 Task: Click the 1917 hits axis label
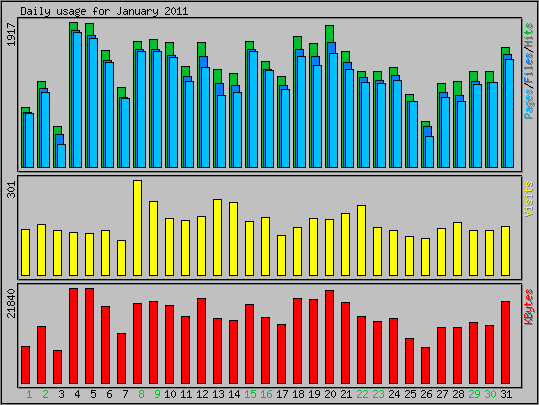pos(11,35)
